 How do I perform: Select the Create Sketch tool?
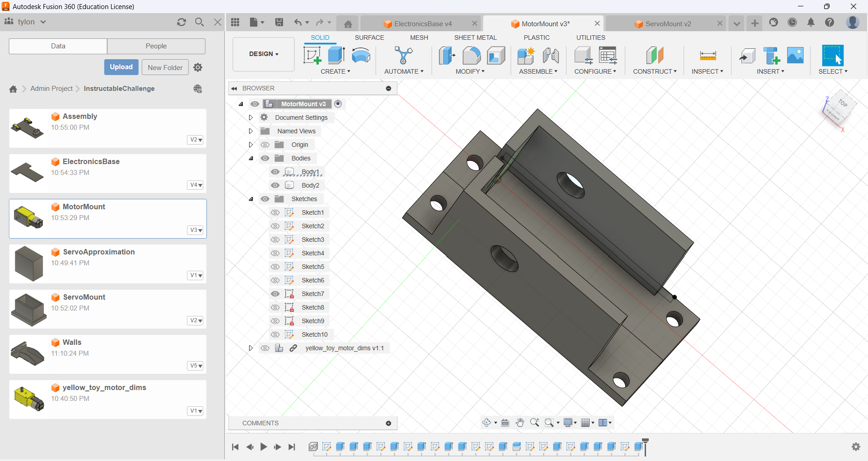(x=312, y=56)
